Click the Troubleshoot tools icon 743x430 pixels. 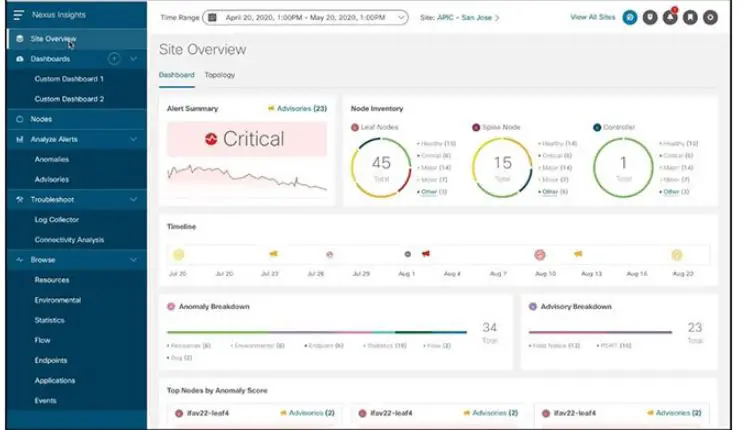(x=20, y=200)
